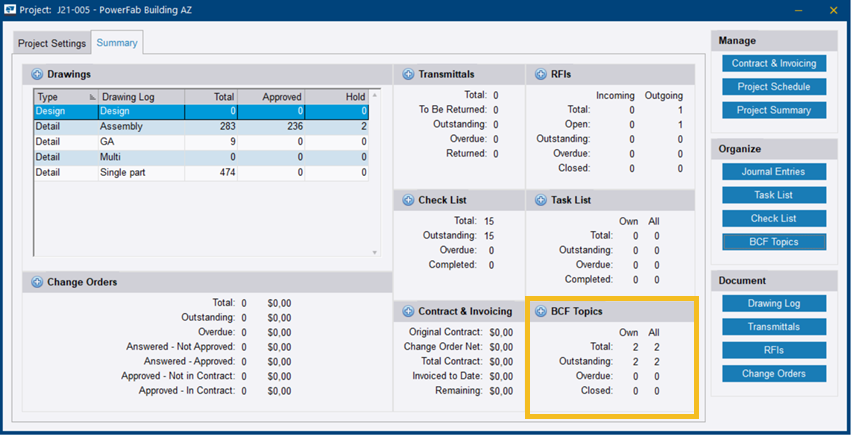
Task: Click the Transmittals section round arrow icon
Action: [x=408, y=74]
